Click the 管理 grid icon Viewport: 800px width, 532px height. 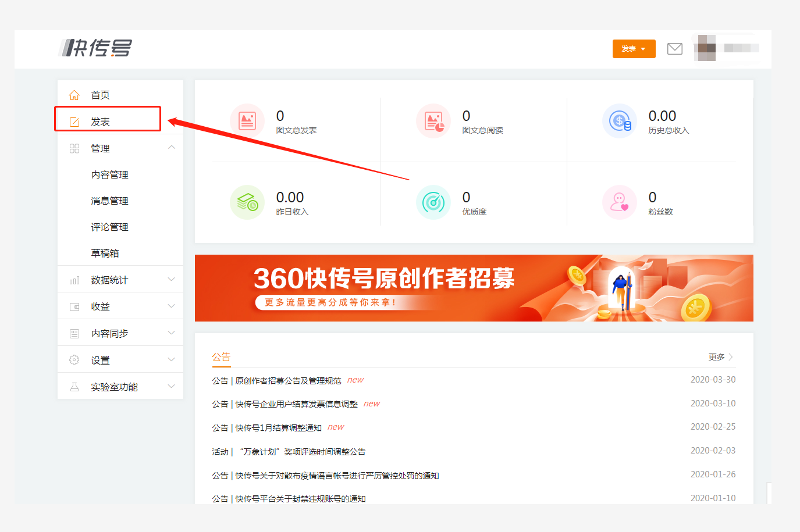[x=74, y=148]
